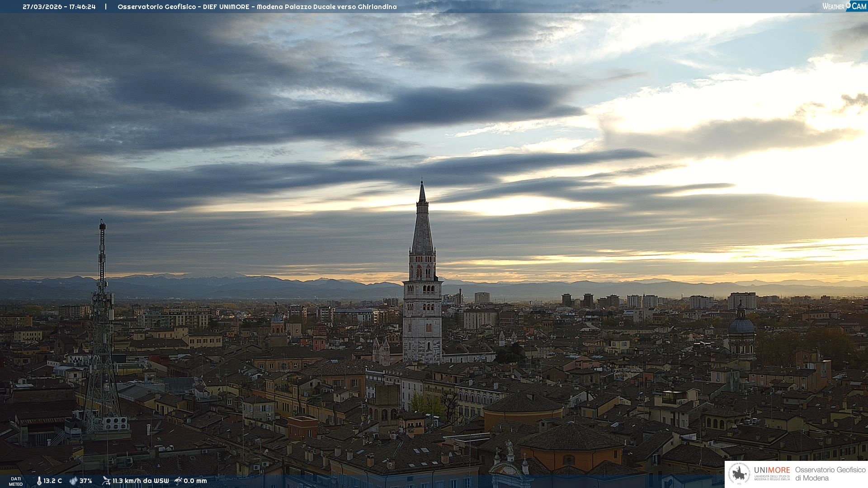Click the date and time stamp
The height and width of the screenshot is (488, 868).
59,7
